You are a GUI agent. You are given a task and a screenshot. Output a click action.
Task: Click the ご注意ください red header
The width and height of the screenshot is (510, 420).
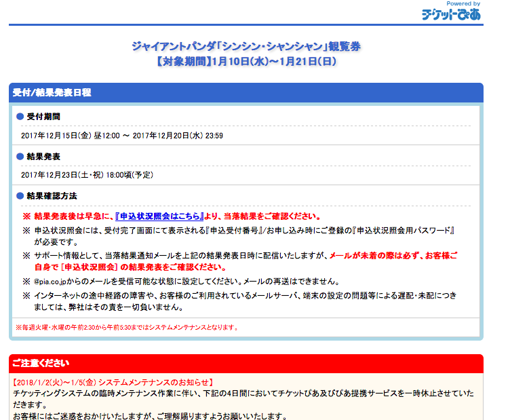[246, 364]
